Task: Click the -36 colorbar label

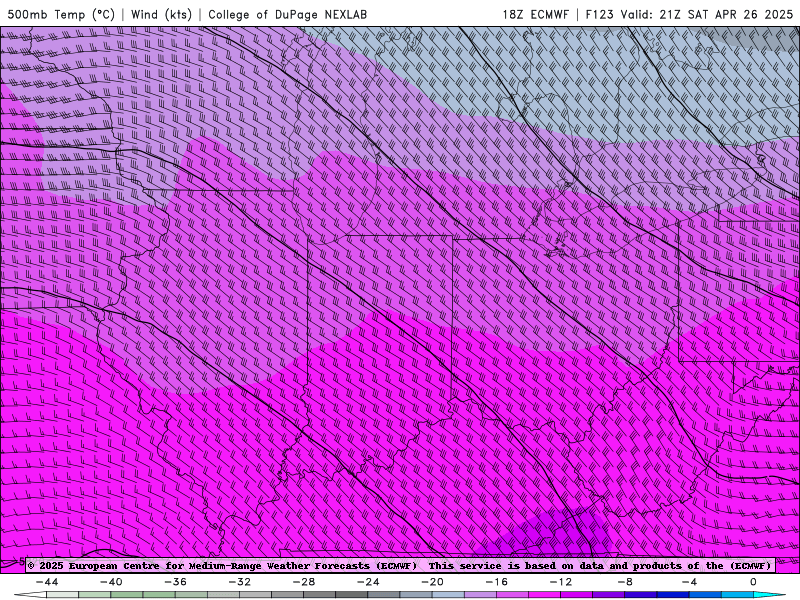Action: point(176,582)
